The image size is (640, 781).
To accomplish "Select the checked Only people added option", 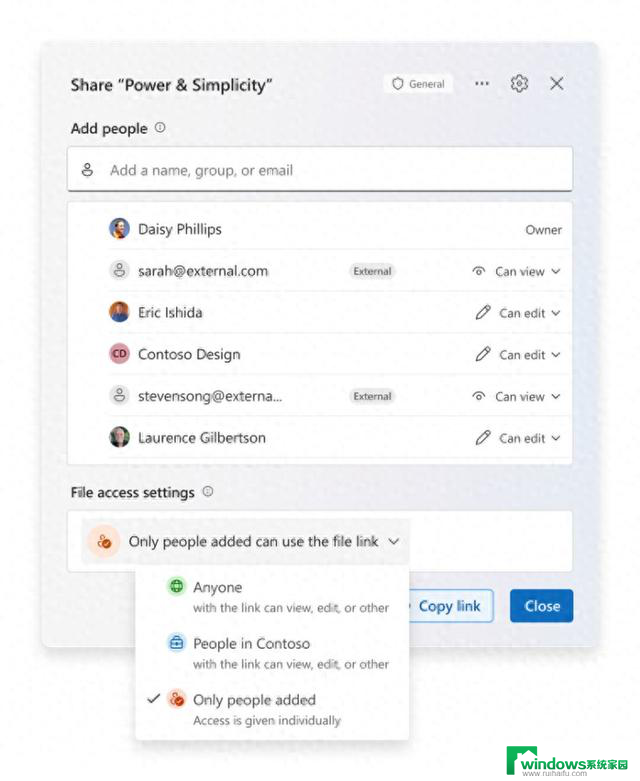I will [272, 709].
